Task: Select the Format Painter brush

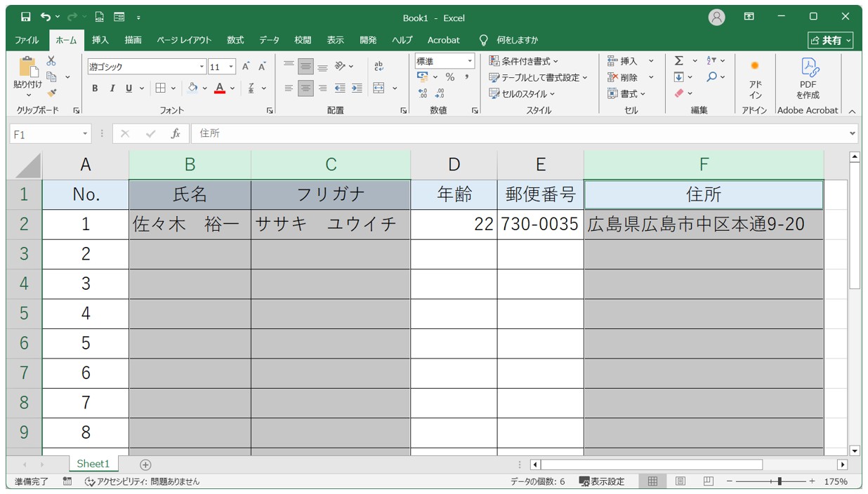Action: (x=51, y=93)
